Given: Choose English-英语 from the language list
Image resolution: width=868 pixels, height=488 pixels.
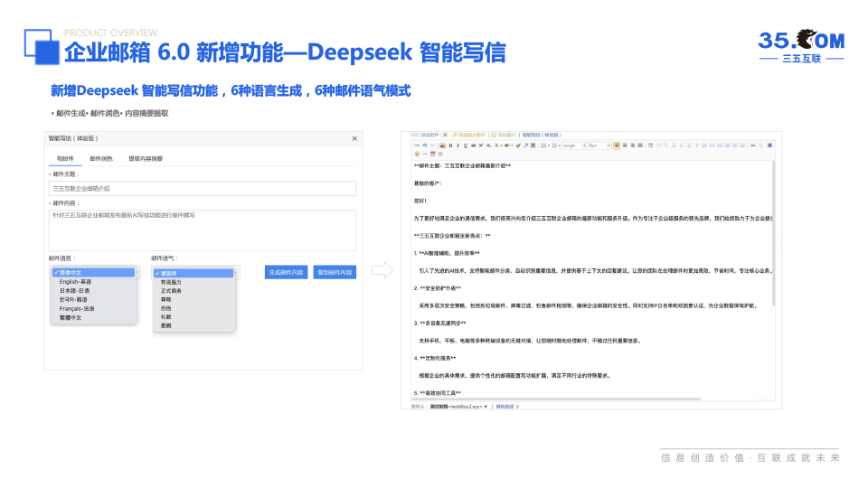Looking at the screenshot, I should click(x=77, y=281).
